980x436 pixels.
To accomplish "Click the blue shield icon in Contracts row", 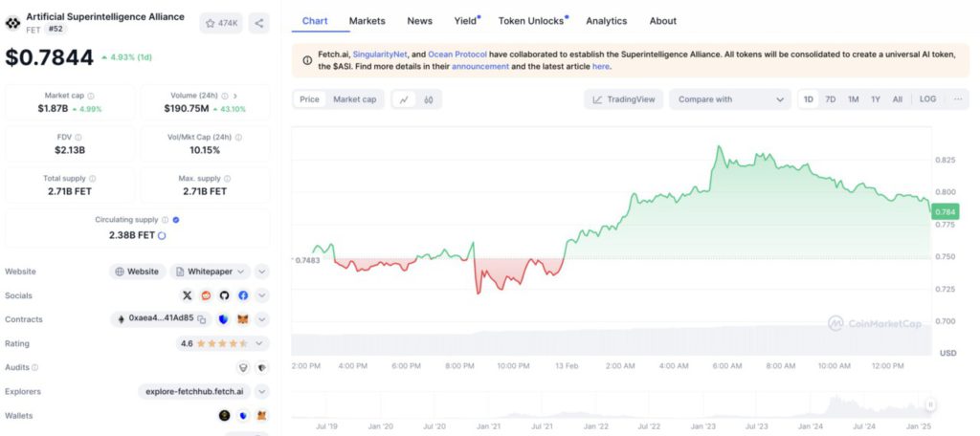I will (223, 319).
